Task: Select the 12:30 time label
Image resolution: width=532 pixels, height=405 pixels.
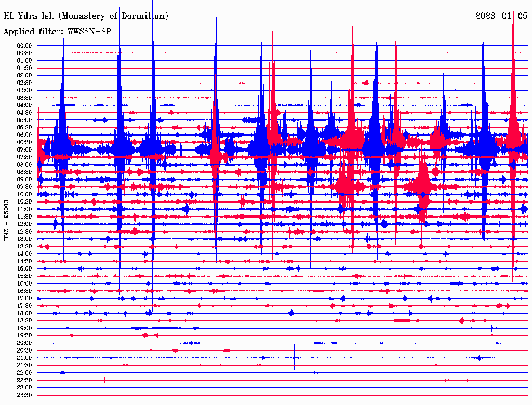Action: pos(24,232)
